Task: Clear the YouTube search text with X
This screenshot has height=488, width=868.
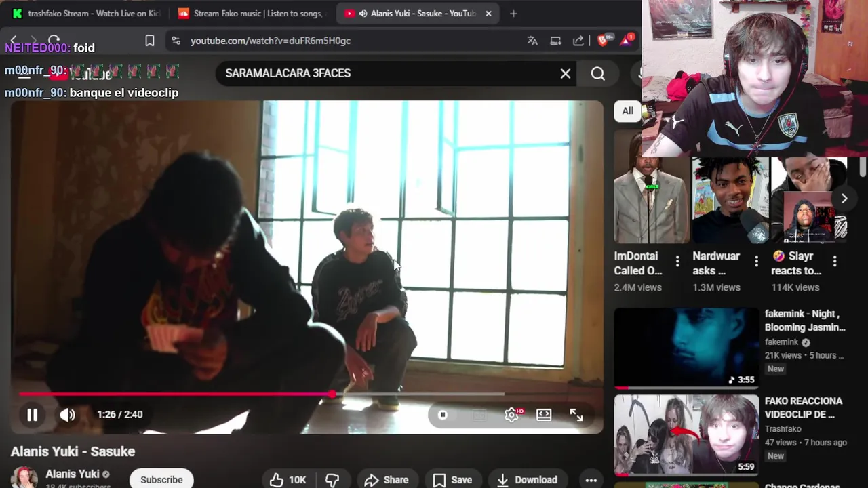Action: [566, 73]
